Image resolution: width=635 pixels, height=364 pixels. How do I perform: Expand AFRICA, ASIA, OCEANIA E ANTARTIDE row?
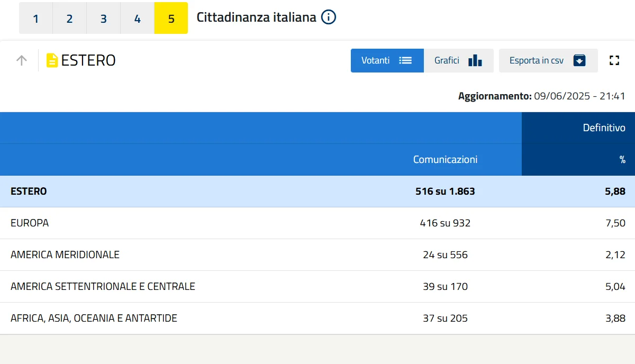pyautogui.click(x=94, y=319)
